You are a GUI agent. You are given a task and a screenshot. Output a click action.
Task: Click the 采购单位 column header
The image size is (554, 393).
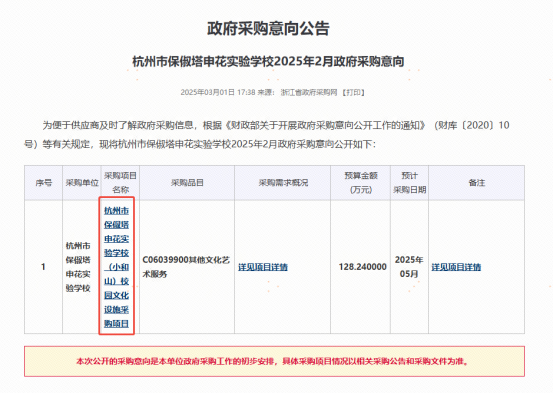82,183
